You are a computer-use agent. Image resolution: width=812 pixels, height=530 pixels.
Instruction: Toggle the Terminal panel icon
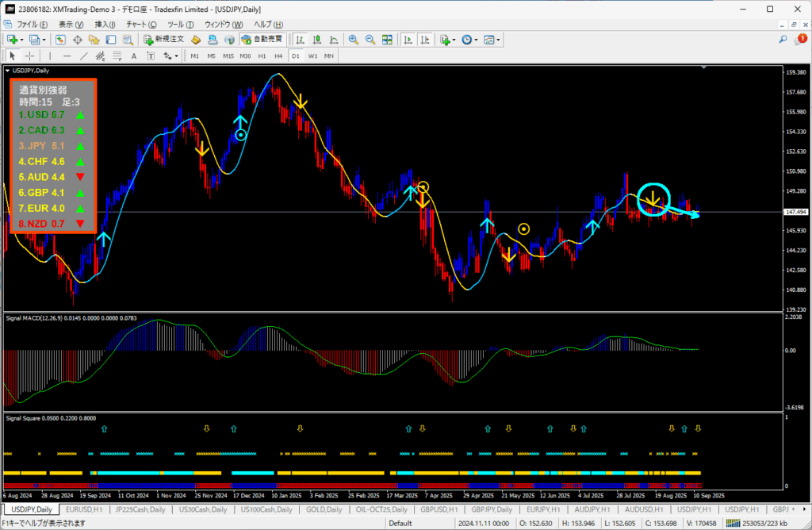point(111,40)
